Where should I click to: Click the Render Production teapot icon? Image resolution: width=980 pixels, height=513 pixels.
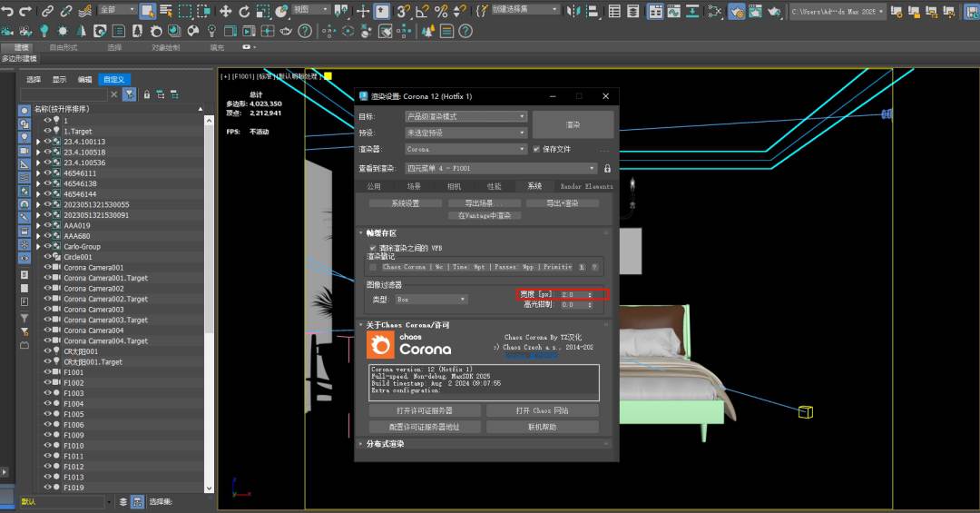774,11
